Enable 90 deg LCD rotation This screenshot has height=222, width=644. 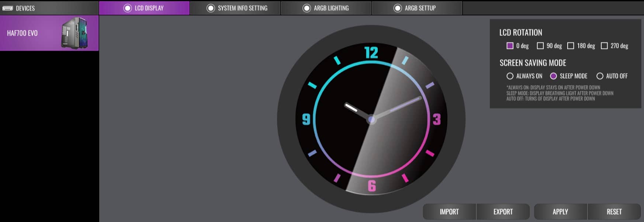tap(540, 46)
